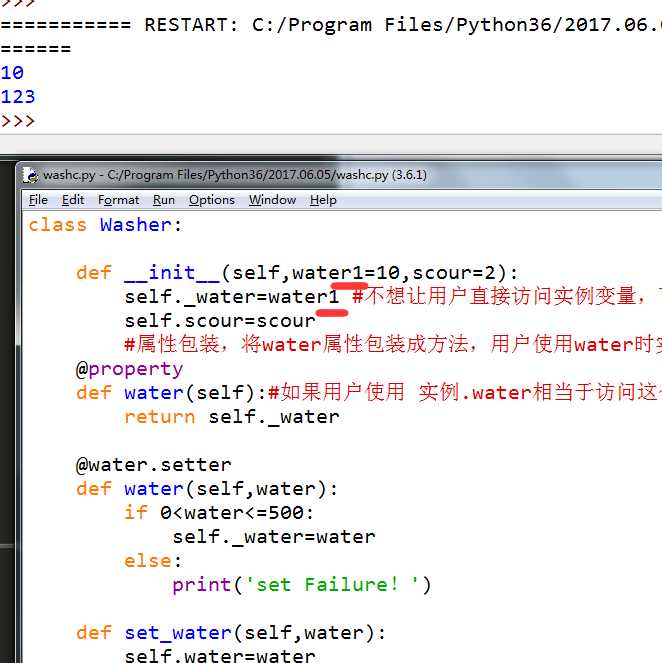Open the Options menu
Screen dimensions: 662x663
pyautogui.click(x=211, y=200)
